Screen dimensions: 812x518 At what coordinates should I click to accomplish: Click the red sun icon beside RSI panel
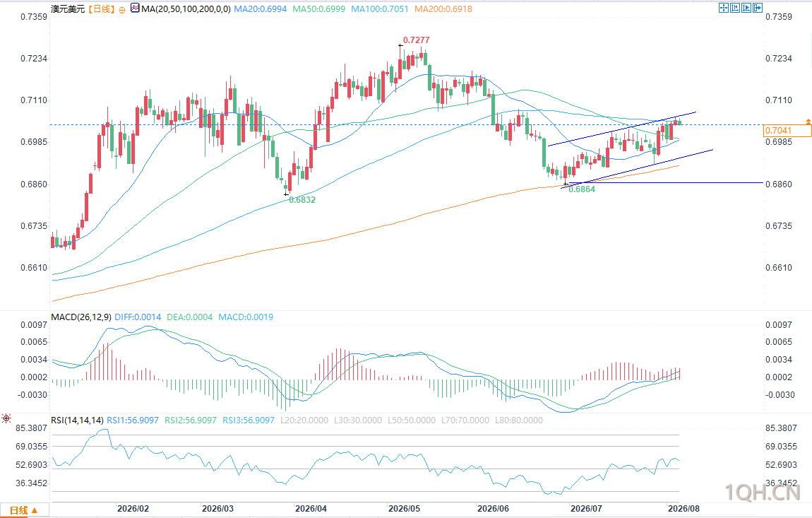pyautogui.click(x=6, y=418)
